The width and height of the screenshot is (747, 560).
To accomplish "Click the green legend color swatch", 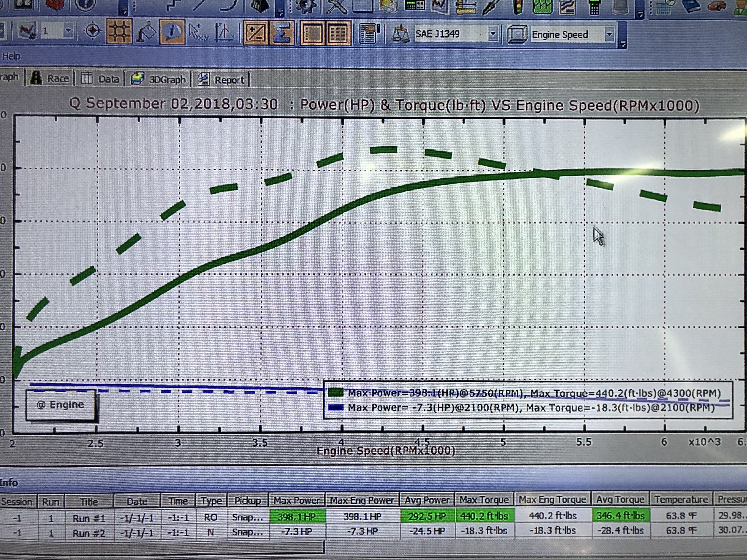I will click(x=335, y=393).
